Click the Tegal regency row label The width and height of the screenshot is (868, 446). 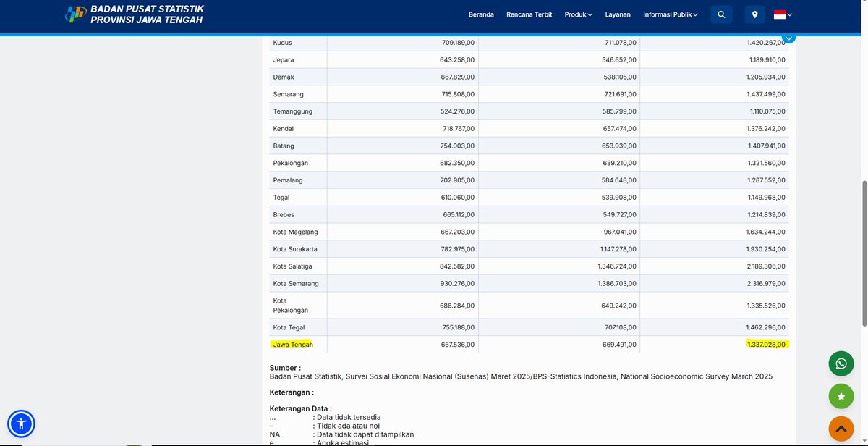(x=281, y=198)
